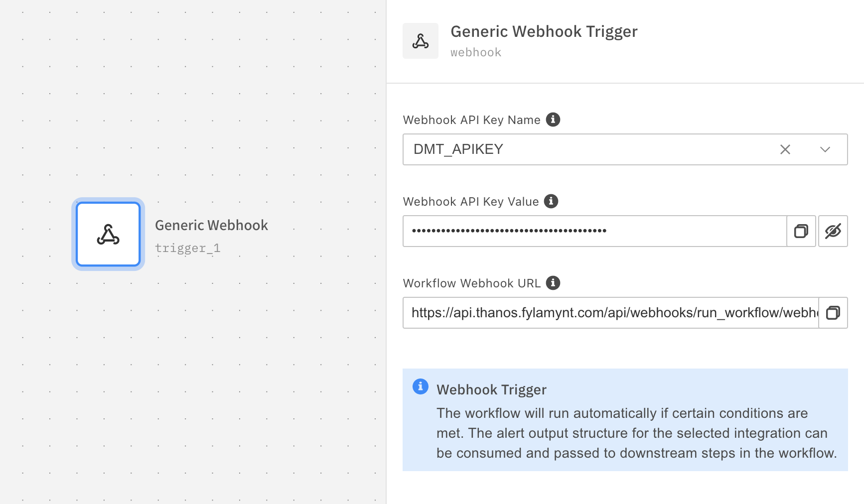Click the webhook icon in the panel header
The height and width of the screenshot is (504, 864).
pyautogui.click(x=421, y=41)
